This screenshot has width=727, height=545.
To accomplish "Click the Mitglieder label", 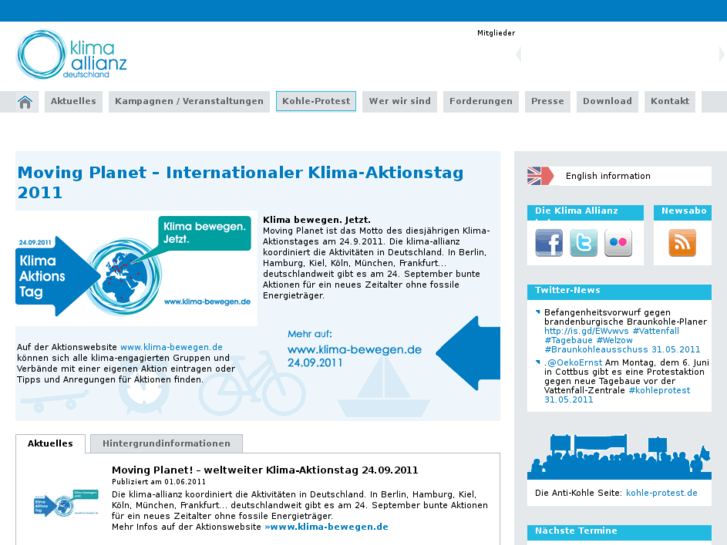I will (496, 33).
